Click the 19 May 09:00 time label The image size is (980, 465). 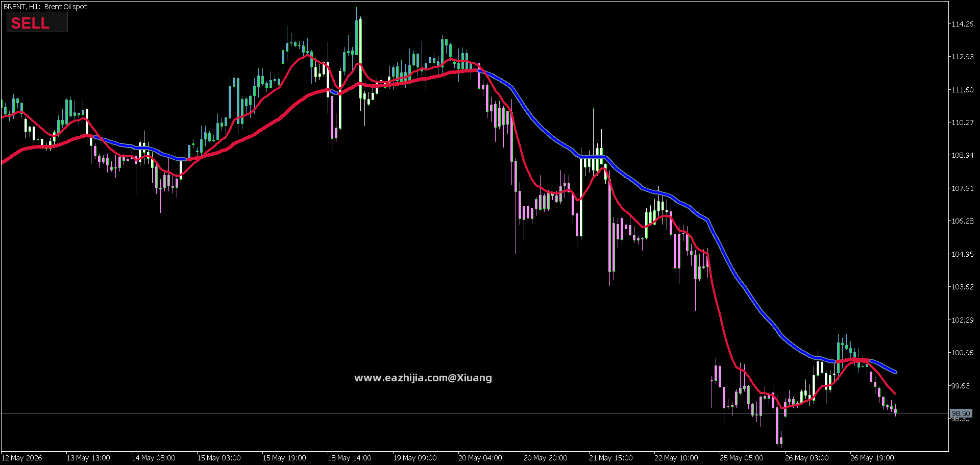pyautogui.click(x=415, y=458)
